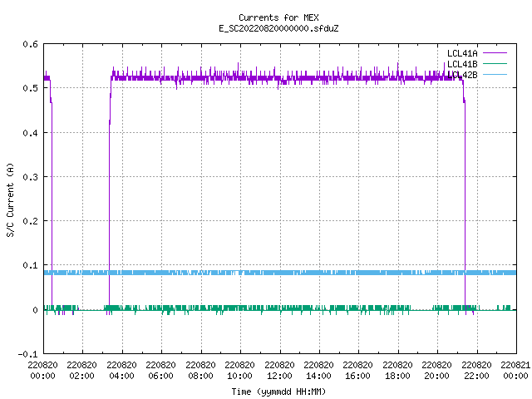Click the purple LCL41A rising edge after 03:00
This screenshot has width=532, height=399.
109,204
